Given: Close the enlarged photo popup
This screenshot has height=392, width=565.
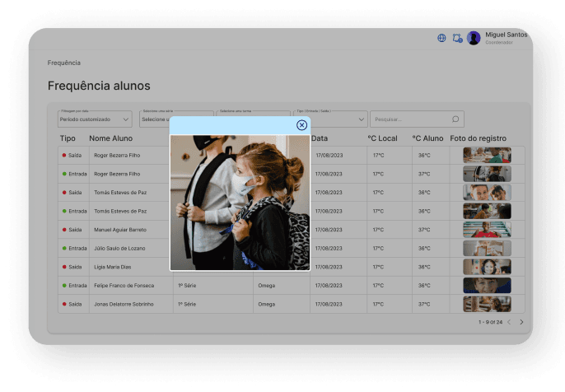Looking at the screenshot, I should 301,125.
